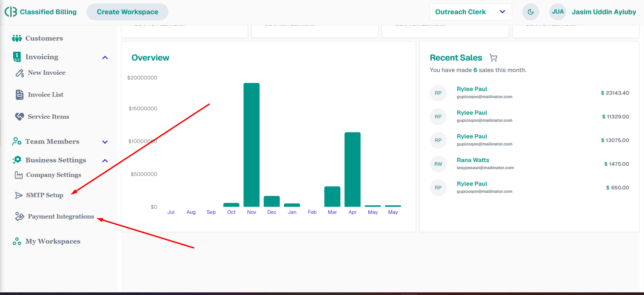Toggle dark mode with moon icon

(530, 12)
